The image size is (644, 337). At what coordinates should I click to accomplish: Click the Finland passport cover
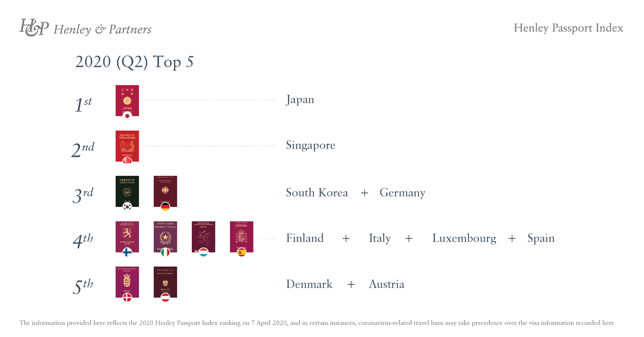[x=127, y=237]
